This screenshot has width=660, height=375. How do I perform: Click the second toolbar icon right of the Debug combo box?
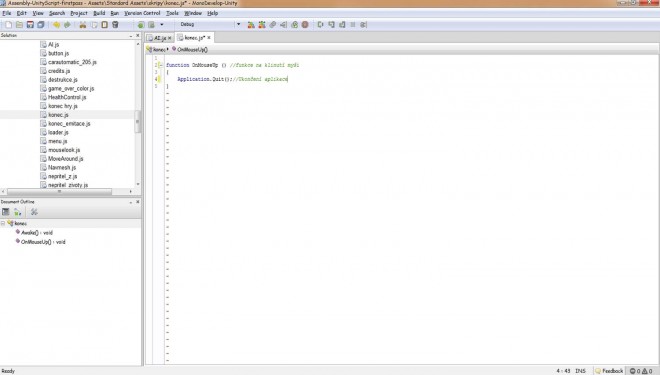pos(262,25)
